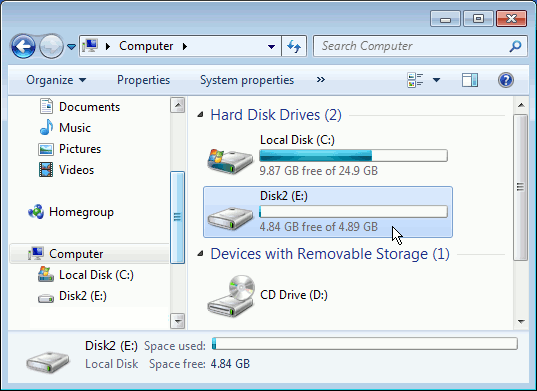This screenshot has width=537, height=391.
Task: Maximize the Computer window
Action: click(478, 18)
